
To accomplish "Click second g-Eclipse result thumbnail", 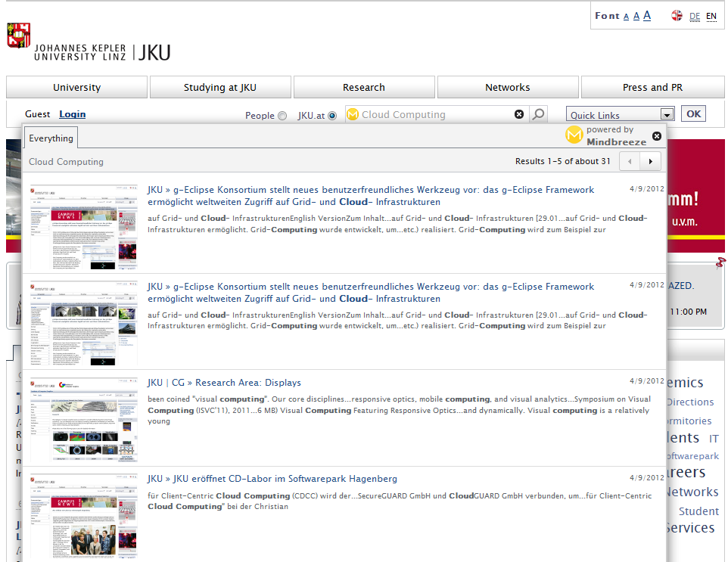I will coord(84,324).
